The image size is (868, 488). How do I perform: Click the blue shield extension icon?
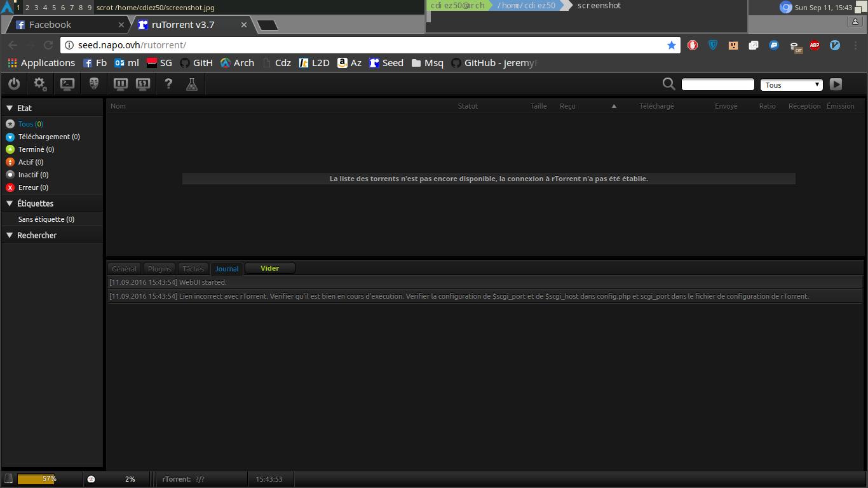pos(713,45)
